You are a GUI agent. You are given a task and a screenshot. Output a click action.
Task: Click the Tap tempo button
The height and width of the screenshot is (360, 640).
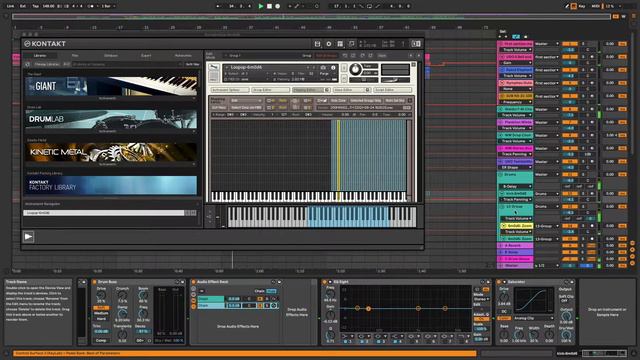click(36, 6)
